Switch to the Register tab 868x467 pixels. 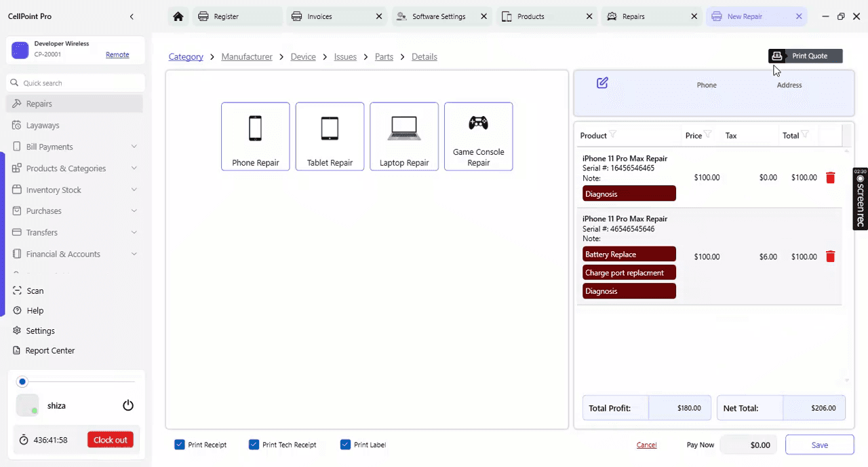point(237,16)
